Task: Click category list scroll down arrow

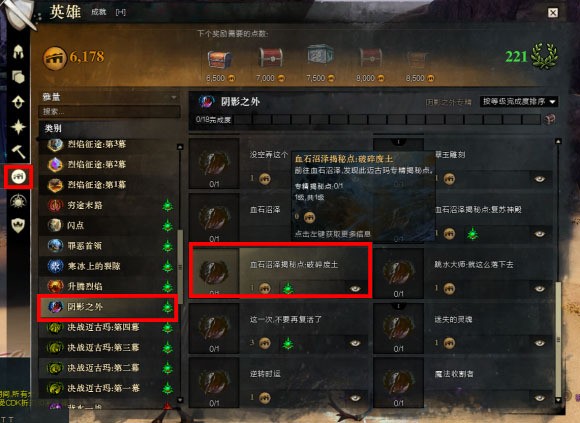Action: click(x=180, y=400)
